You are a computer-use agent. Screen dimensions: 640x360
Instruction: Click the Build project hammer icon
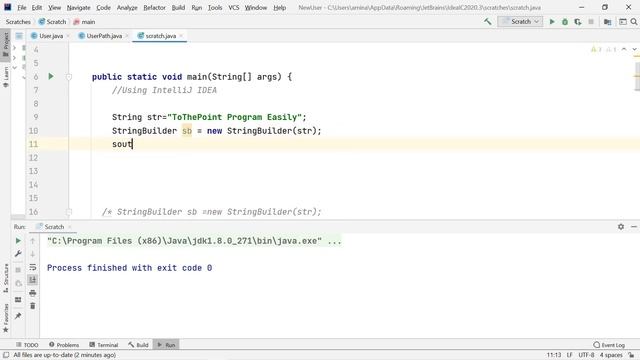[x=488, y=22]
